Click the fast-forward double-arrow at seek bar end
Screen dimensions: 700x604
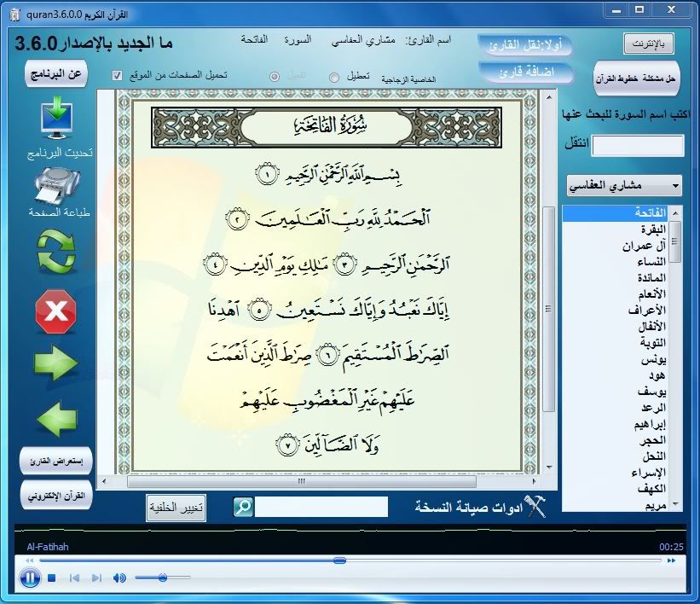[671, 560]
